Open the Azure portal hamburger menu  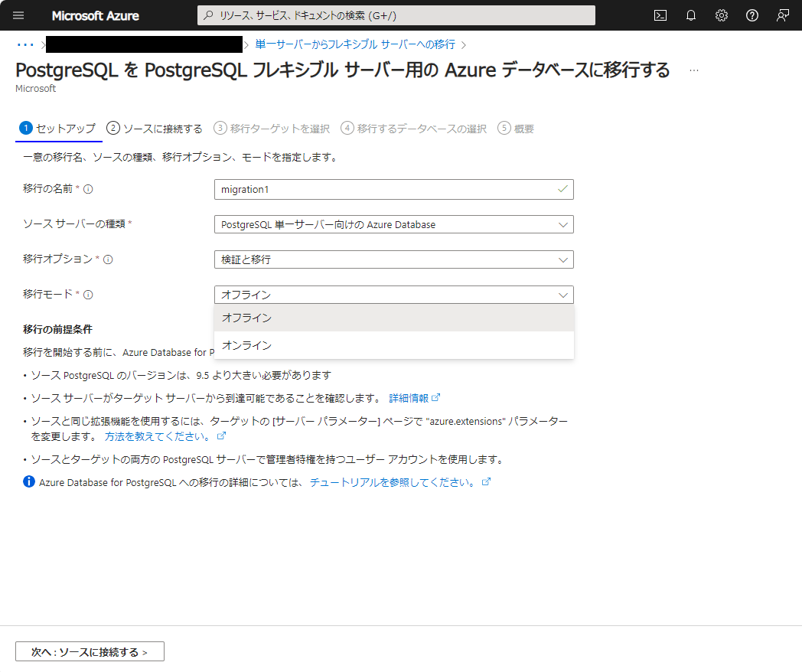(18, 15)
